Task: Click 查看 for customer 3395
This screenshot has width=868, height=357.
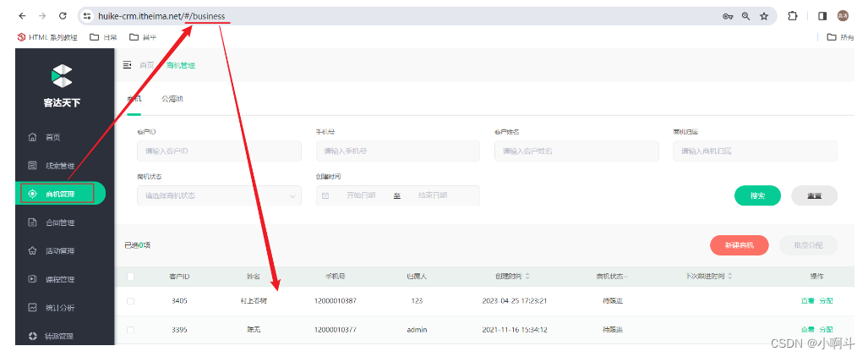Action: (x=808, y=330)
